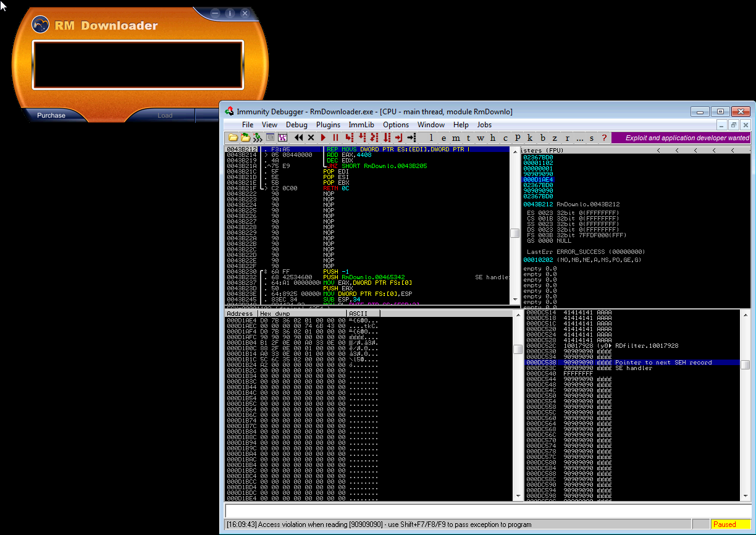
Task: Click the Purchase button in RM Downloader
Action: pos(51,116)
